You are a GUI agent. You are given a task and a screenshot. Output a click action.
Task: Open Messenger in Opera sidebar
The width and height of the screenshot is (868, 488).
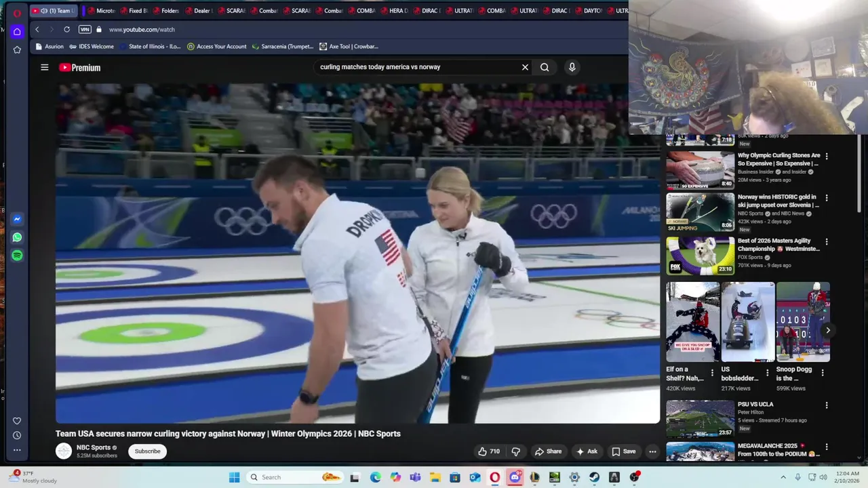[17, 219]
